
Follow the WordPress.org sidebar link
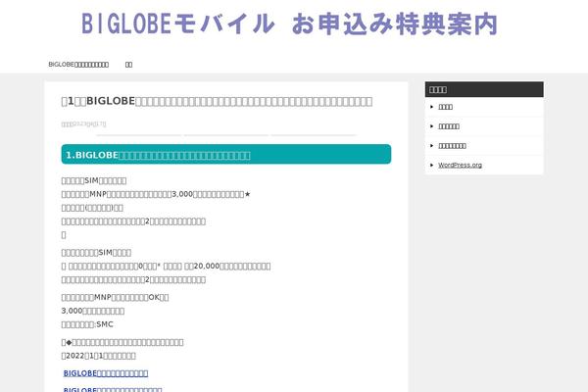tap(460, 165)
